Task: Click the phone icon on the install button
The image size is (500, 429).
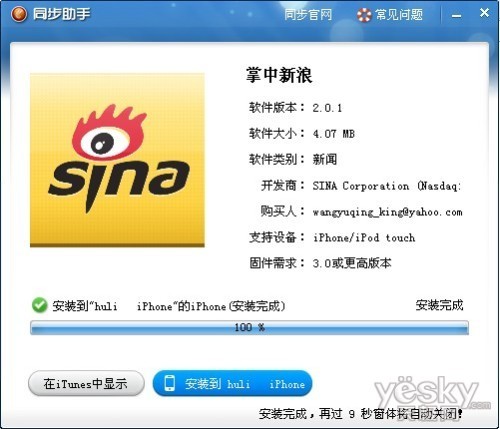Action: (170, 383)
